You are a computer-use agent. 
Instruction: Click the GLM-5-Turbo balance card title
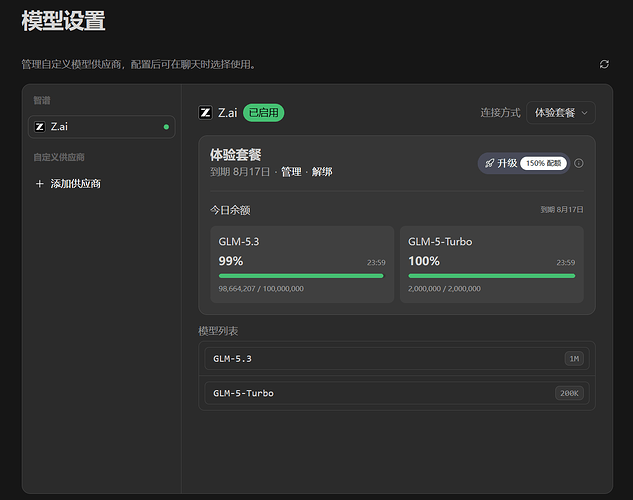(x=440, y=242)
